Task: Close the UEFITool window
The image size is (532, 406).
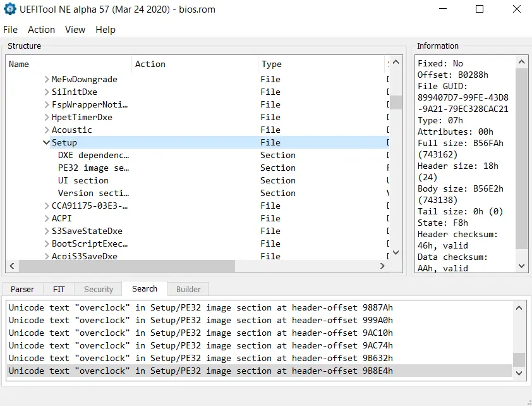Action: [x=516, y=9]
